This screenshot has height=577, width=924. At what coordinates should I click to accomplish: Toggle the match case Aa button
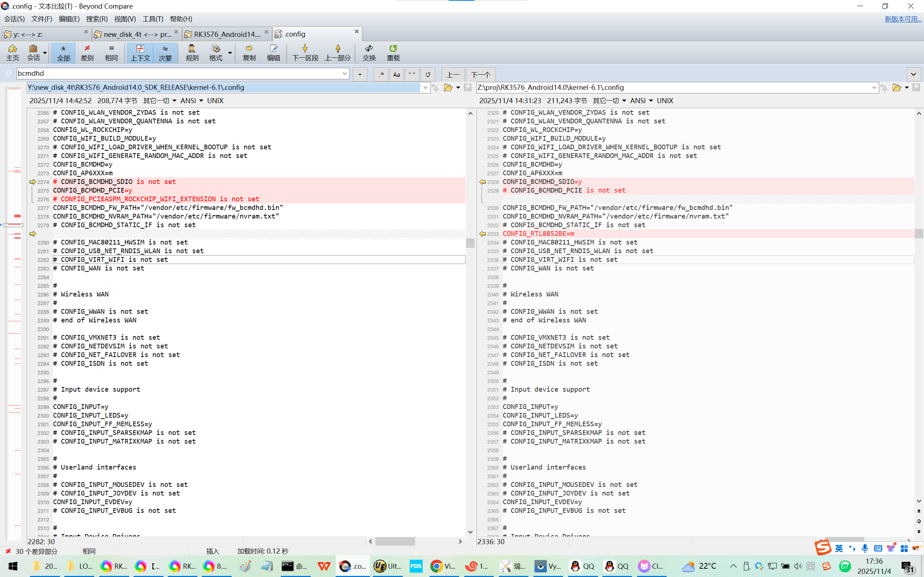pos(396,74)
